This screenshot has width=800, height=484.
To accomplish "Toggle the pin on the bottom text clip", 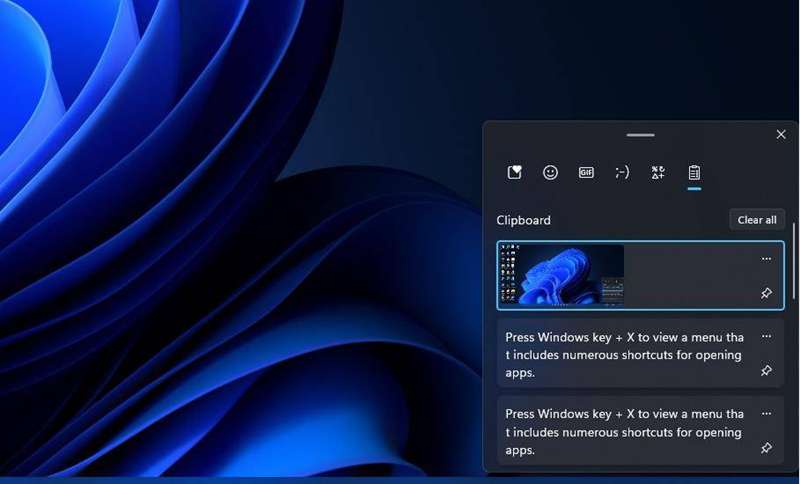I will click(766, 448).
